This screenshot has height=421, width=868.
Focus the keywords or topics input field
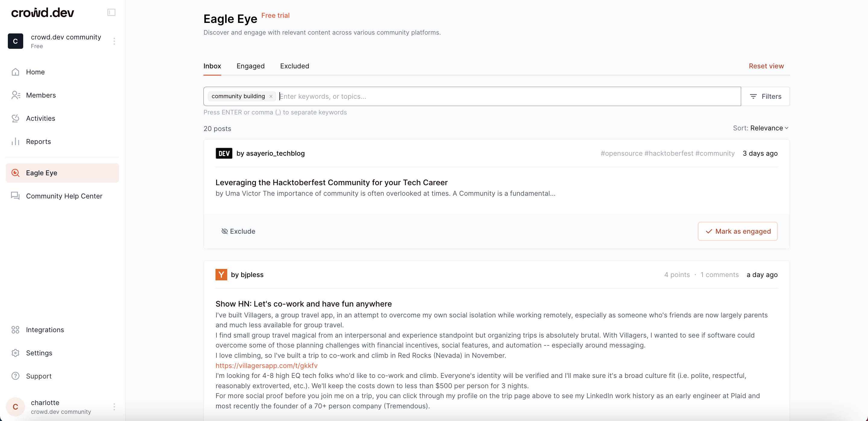click(x=472, y=96)
